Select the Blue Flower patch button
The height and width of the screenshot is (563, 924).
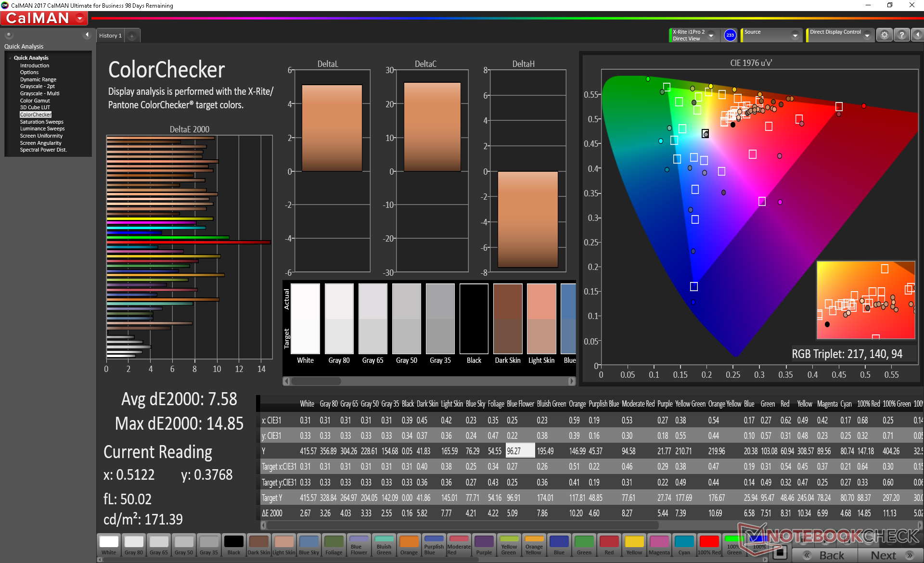(359, 545)
